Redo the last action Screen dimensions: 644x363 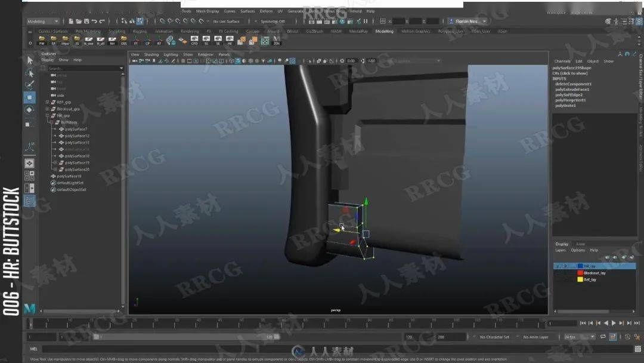(x=102, y=21)
